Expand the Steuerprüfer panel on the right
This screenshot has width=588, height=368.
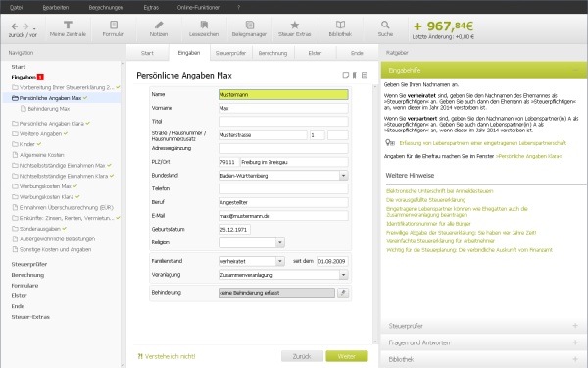point(484,326)
